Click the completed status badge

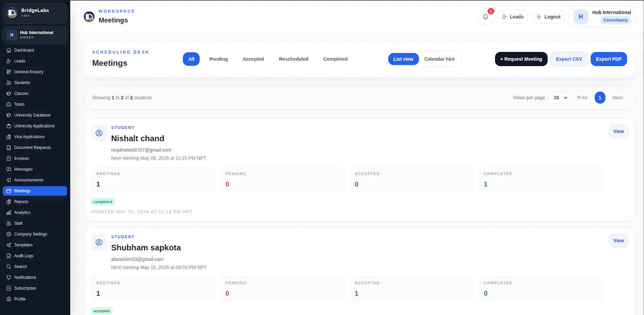point(103,202)
